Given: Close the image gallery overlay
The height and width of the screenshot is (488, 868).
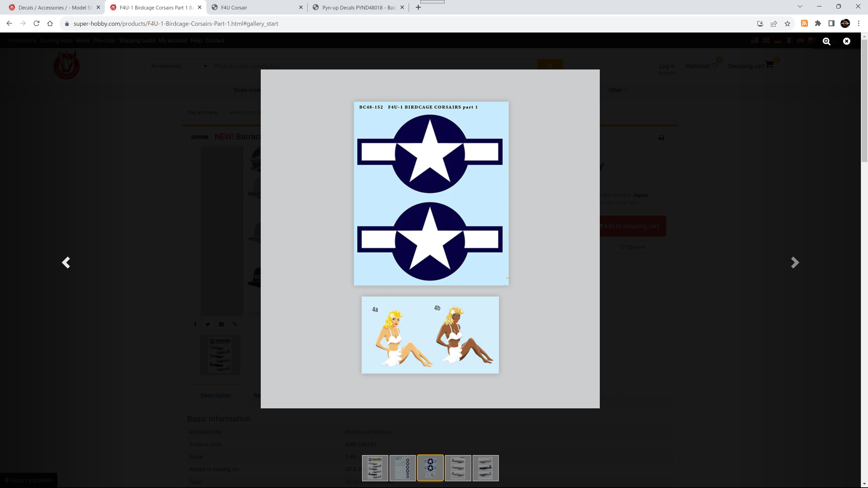Looking at the screenshot, I should [x=846, y=41].
